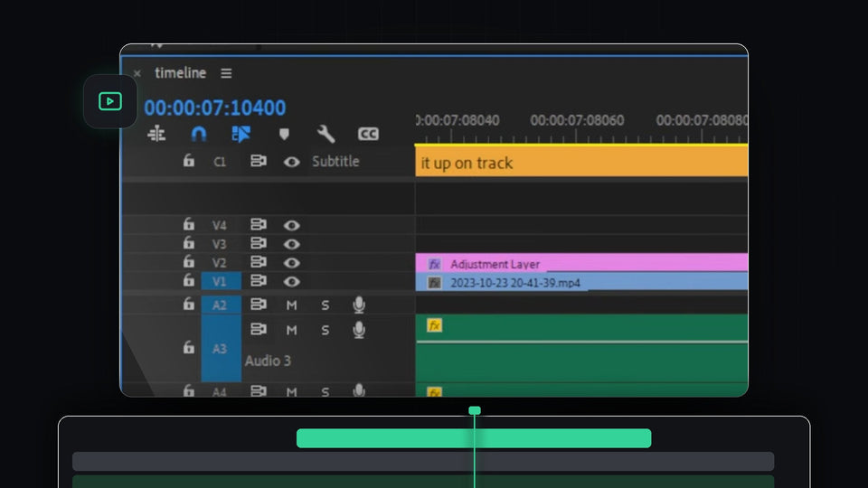Toggle sync lock on V1

[x=258, y=280]
